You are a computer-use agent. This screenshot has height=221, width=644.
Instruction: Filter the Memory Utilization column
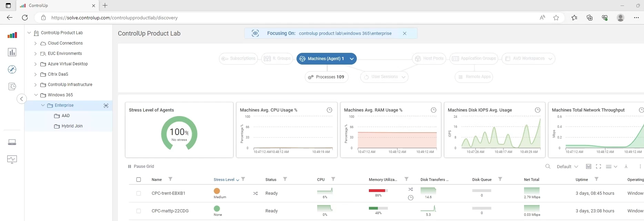[406, 179]
